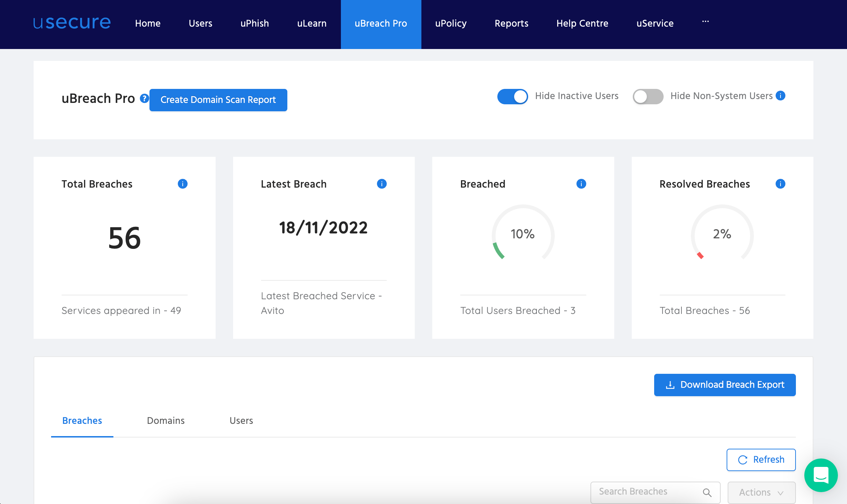Viewport: 847px width, 504px height.
Task: Expand the Actions dropdown
Action: click(x=761, y=492)
